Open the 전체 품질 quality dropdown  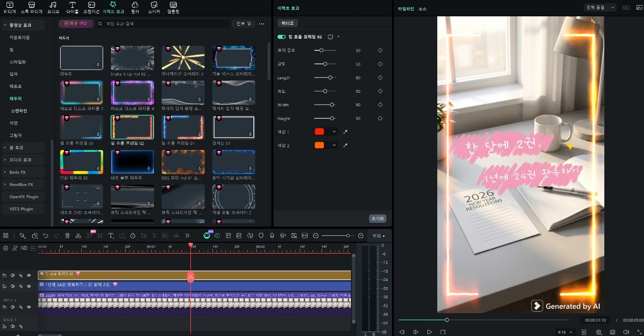(x=600, y=7)
